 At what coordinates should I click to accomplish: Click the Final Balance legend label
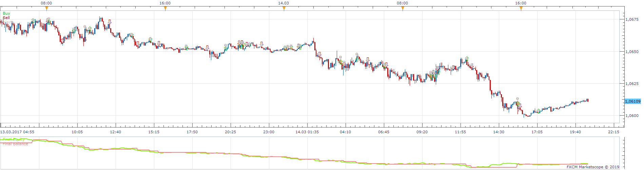click(x=15, y=144)
